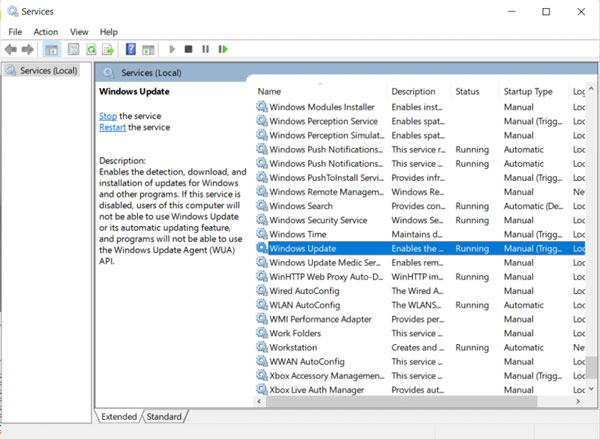The width and height of the screenshot is (600, 439).
Task: Click the gear icon beside Windows Time
Action: pos(262,234)
